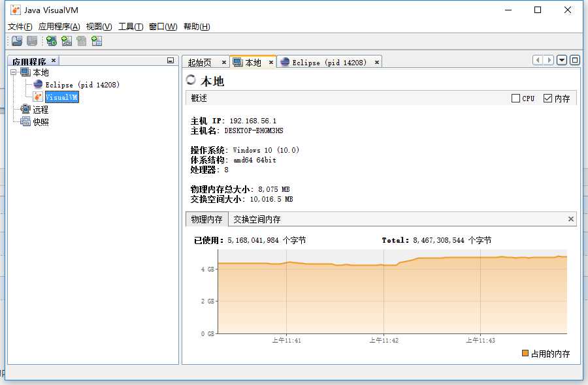
Task: Select the 概述 overview tab
Action: click(x=199, y=98)
